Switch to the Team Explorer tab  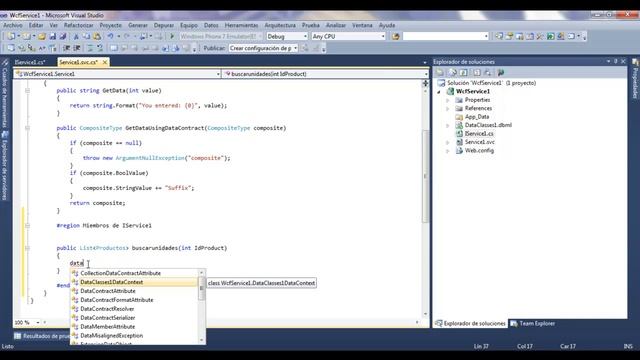pyautogui.click(x=533, y=323)
